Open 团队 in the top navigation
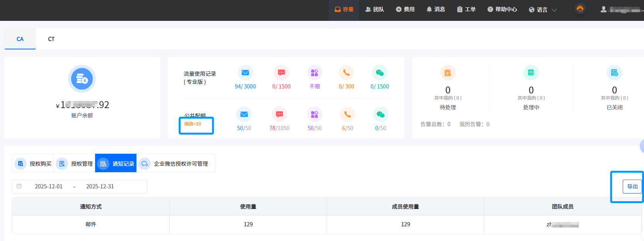The width and height of the screenshot is (644, 241). pyautogui.click(x=375, y=9)
